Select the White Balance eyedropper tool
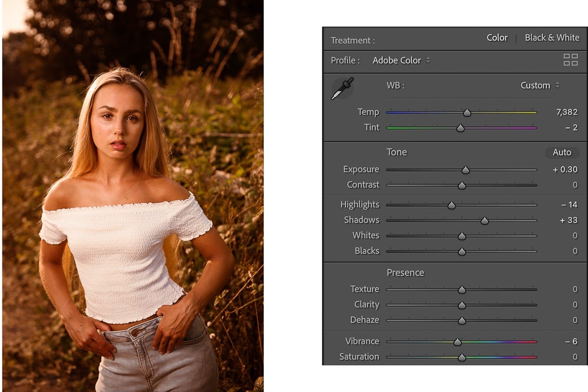This screenshot has height=392, width=588. (342, 89)
